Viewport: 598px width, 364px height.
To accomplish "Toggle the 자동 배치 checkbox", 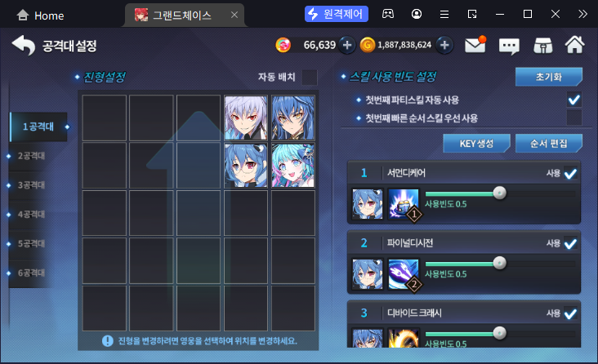I will point(310,77).
